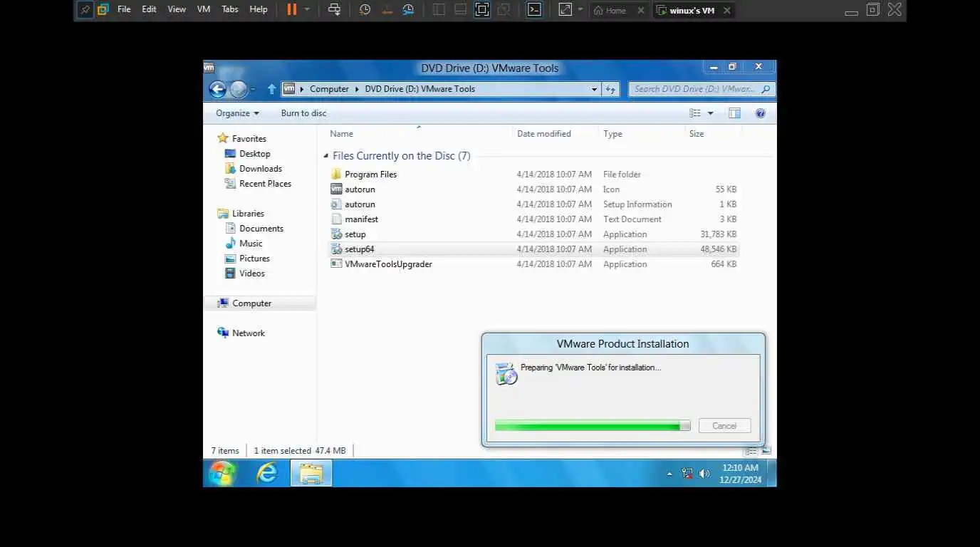Viewport: 980px width, 547px height.
Task: Open the VMware Help menu
Action: [x=259, y=10]
